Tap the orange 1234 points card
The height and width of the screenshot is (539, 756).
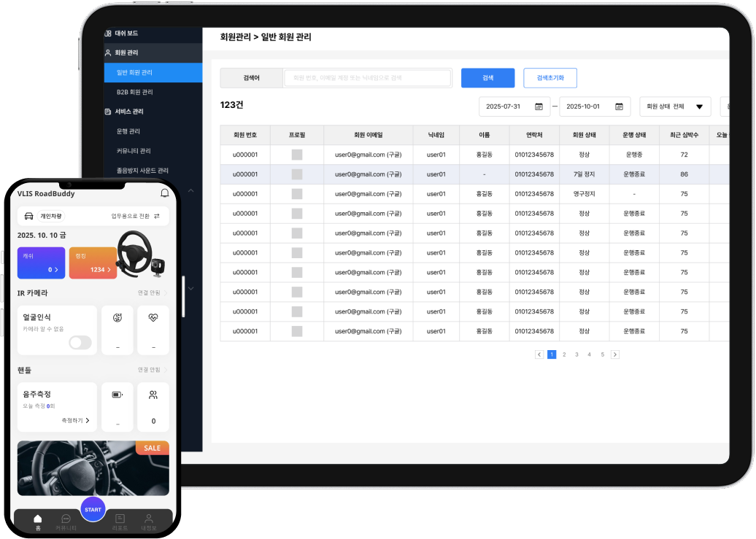pyautogui.click(x=93, y=263)
